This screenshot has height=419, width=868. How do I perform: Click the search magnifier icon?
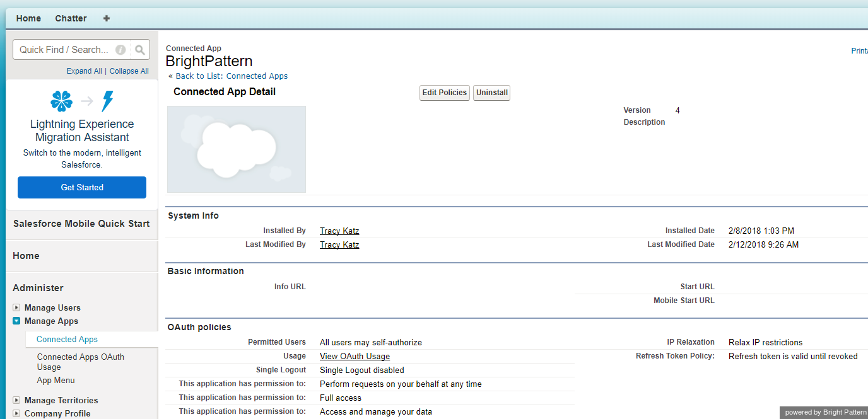point(140,50)
